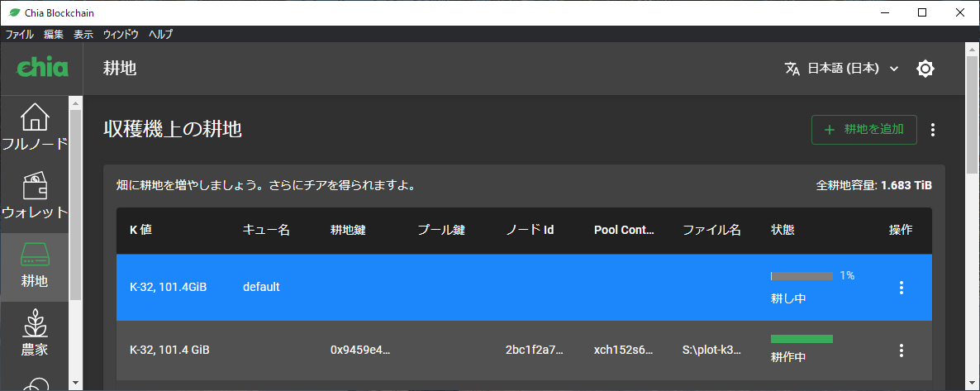Viewport: 980px width, 391px height.
Task: Open the ヘルプ menu
Action: (160, 35)
